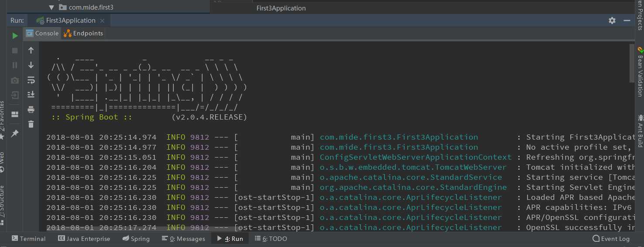Click the TomcatWebServer logger link

tap(413, 167)
